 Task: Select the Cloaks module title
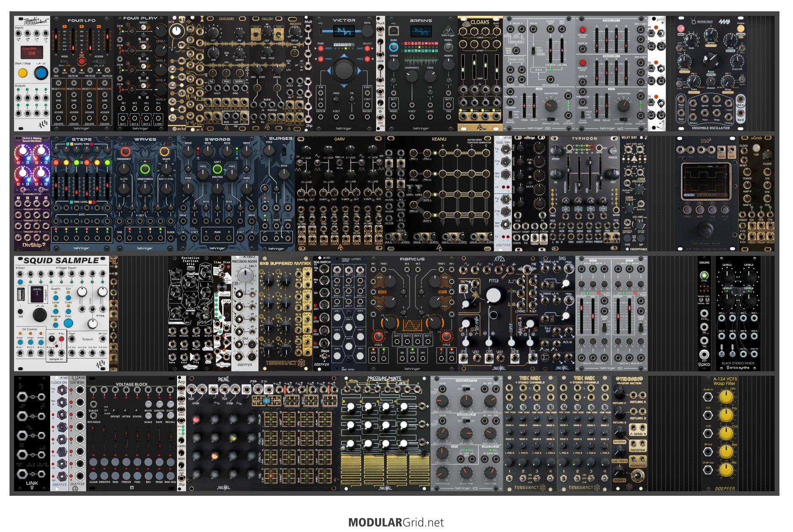click(x=480, y=22)
